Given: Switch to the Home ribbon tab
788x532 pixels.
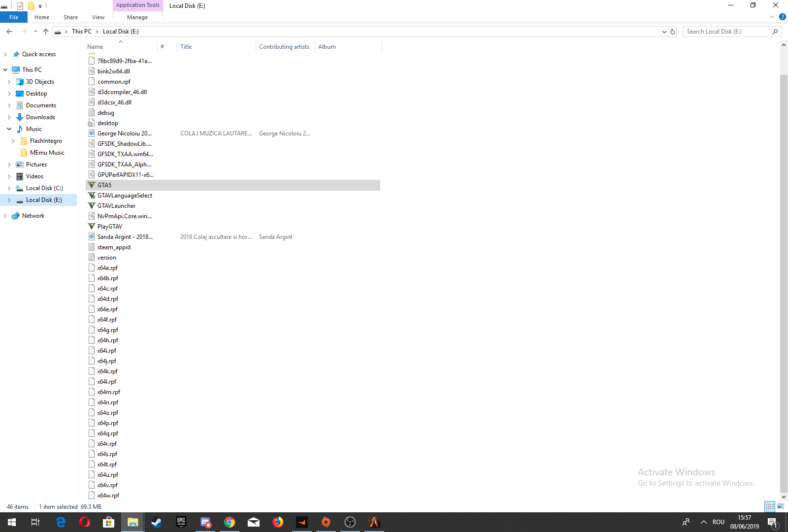Looking at the screenshot, I should 42,17.
